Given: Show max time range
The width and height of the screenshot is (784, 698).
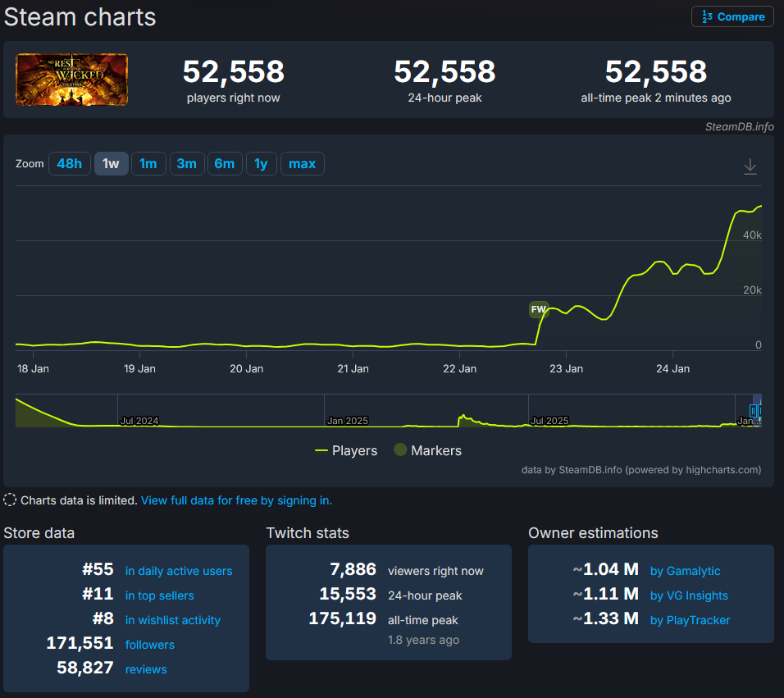Looking at the screenshot, I should 302,164.
